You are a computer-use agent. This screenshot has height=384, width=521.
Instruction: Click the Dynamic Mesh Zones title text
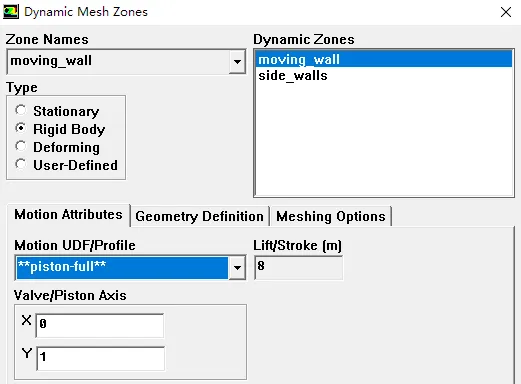pos(86,12)
